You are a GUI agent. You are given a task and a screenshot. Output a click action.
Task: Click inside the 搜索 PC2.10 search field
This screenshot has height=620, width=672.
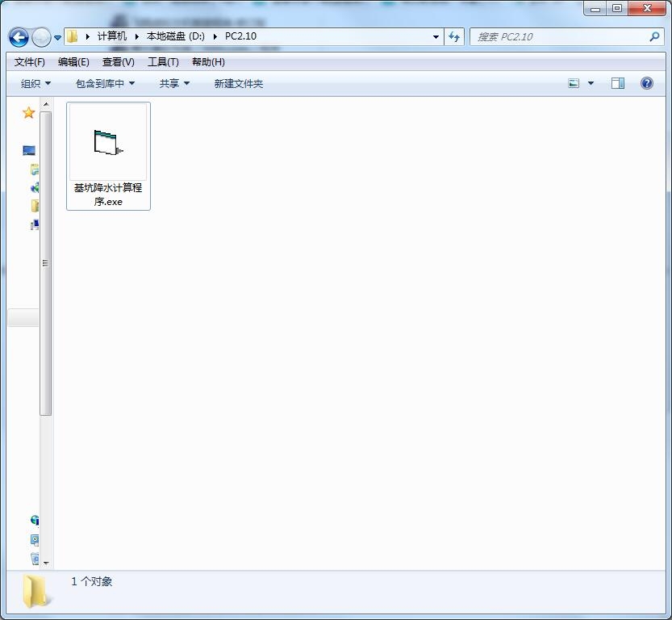(557, 36)
